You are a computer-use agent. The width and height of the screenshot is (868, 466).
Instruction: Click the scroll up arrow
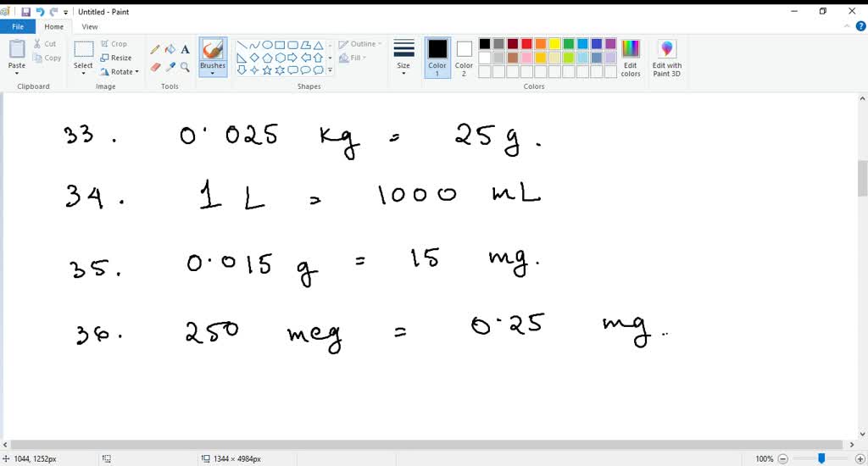[x=862, y=99]
